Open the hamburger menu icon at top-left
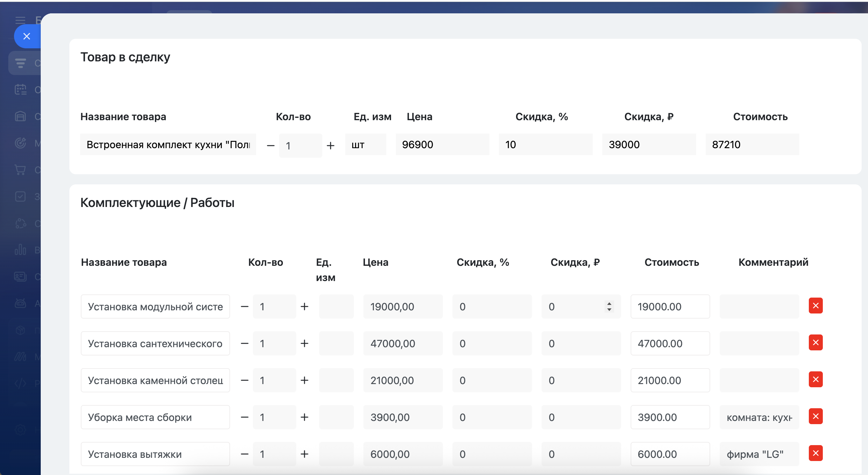This screenshot has height=475, width=868. click(x=20, y=20)
